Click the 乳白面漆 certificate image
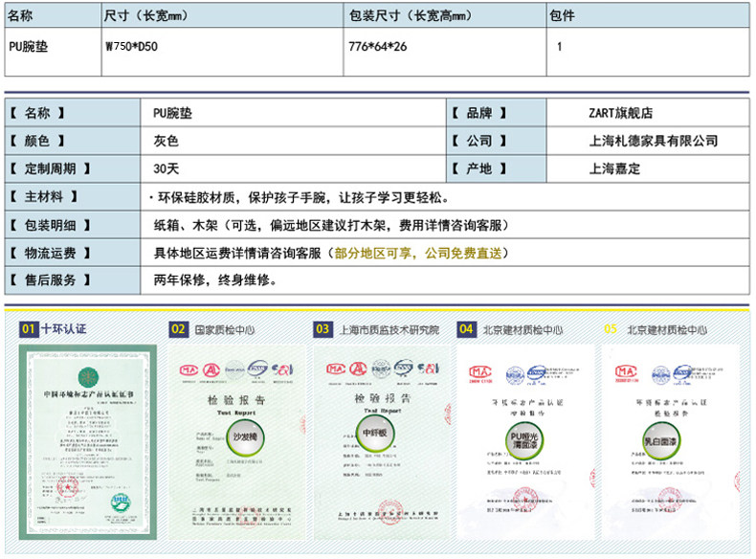756x559 pixels. (670, 442)
